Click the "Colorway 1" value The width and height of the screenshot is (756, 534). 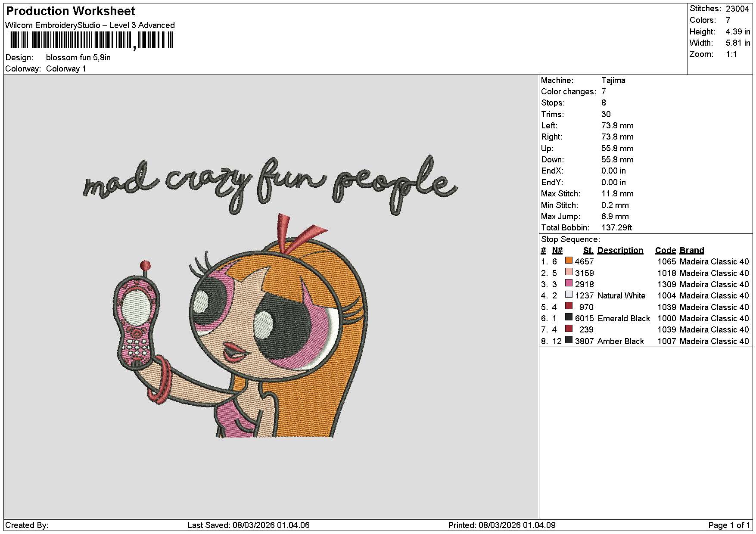[x=66, y=69]
